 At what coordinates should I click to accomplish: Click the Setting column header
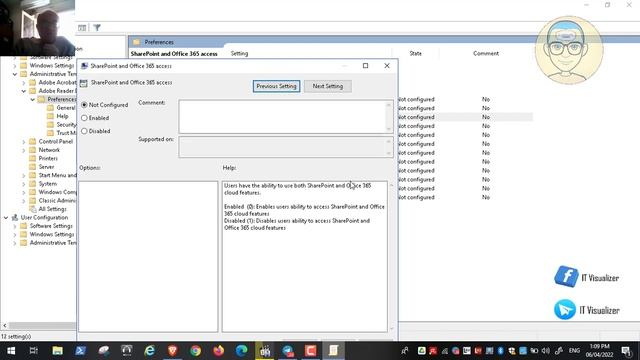pos(239,53)
